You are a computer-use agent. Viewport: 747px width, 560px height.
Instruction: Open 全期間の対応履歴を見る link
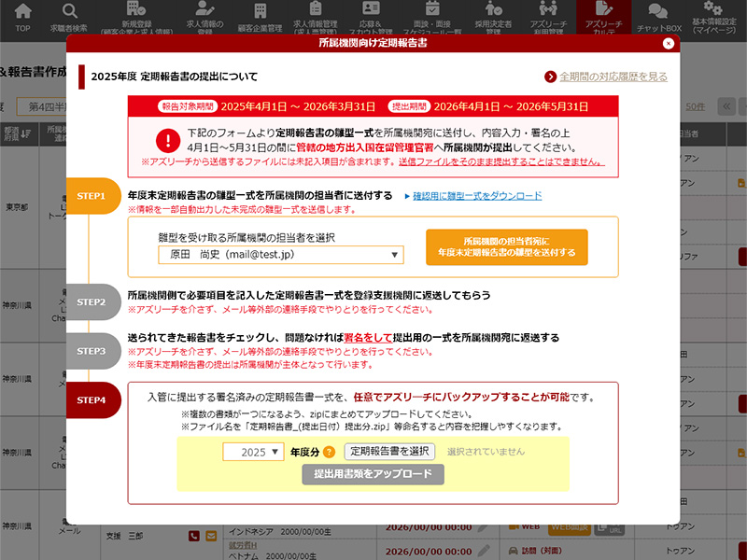point(613,77)
